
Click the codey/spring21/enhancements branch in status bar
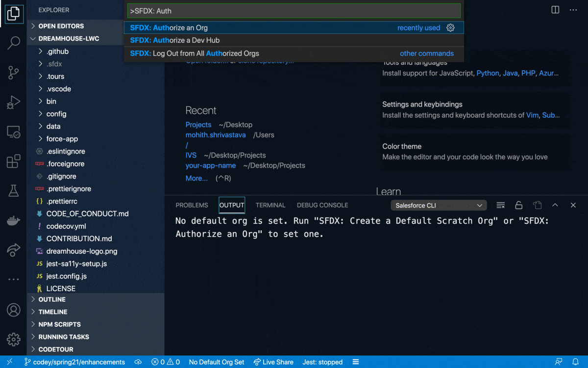[x=74, y=362]
